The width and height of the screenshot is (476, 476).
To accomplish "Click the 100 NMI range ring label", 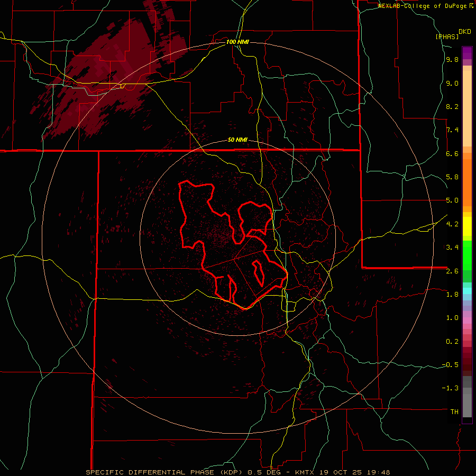I will point(237,42).
